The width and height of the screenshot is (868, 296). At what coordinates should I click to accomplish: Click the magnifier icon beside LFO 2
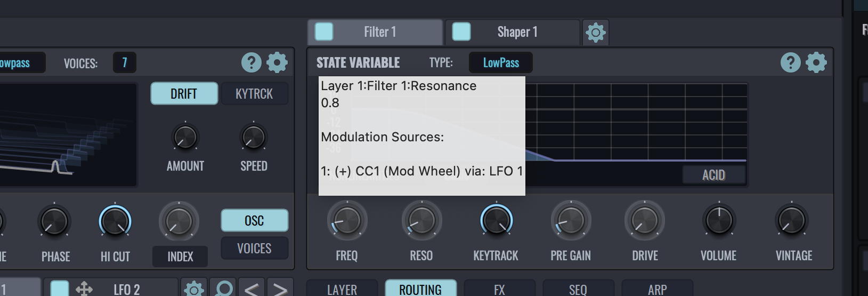pos(224,289)
